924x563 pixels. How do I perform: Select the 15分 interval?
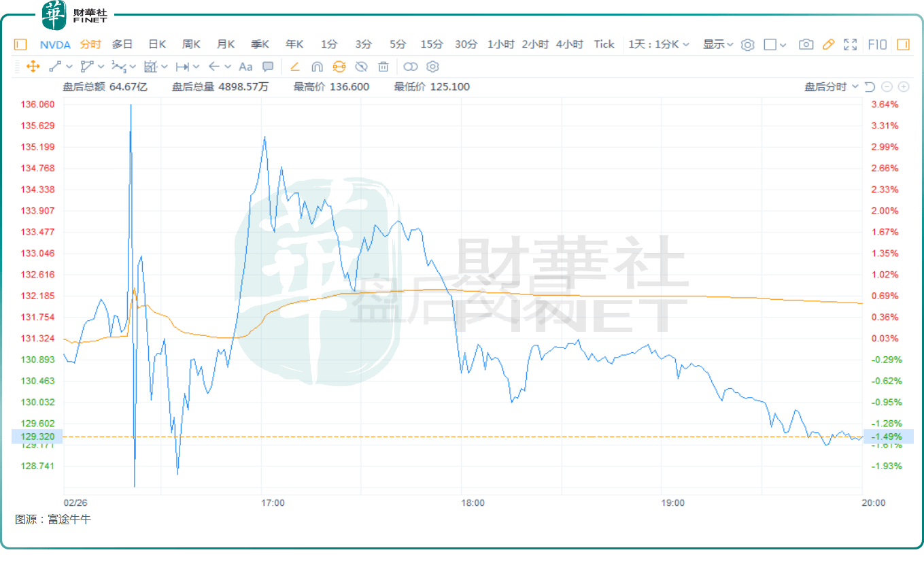(x=432, y=44)
